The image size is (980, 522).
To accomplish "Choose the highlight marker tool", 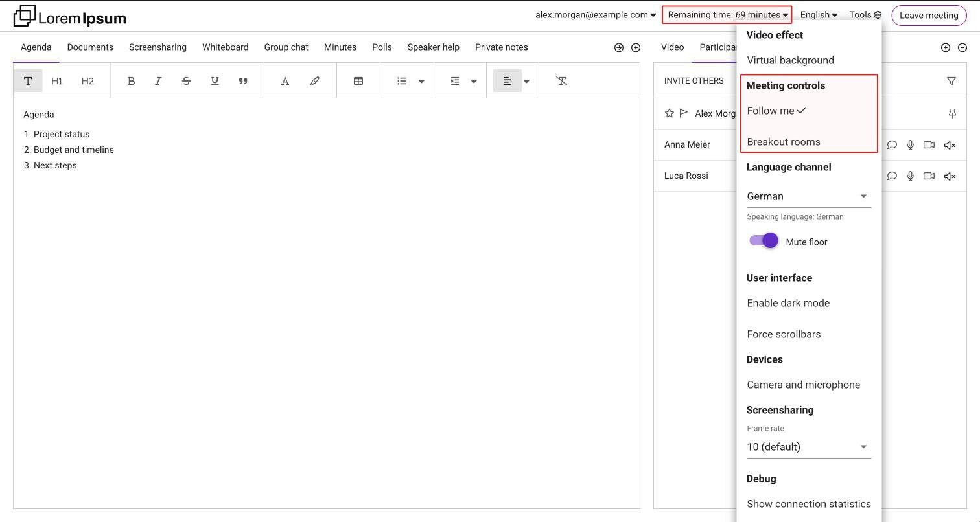I will [314, 81].
